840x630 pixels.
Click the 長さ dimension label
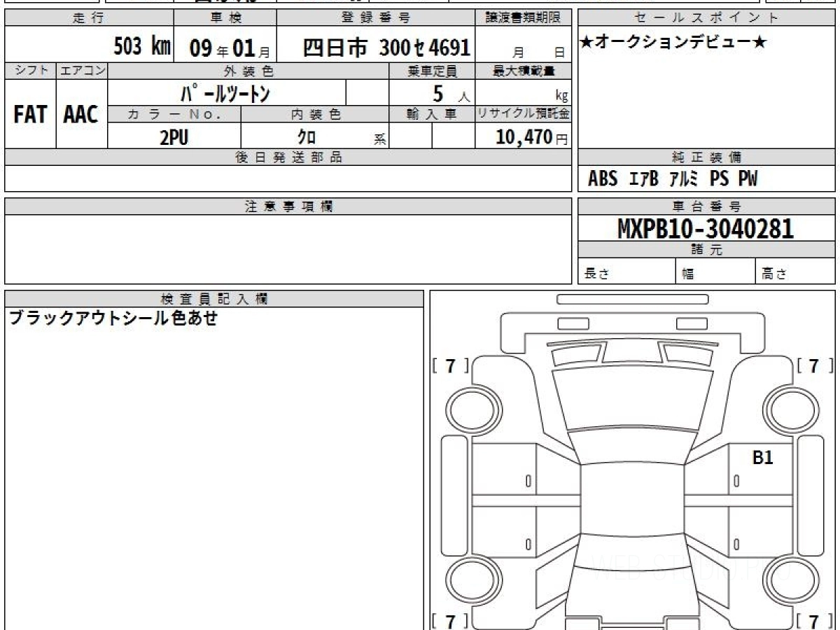click(596, 274)
